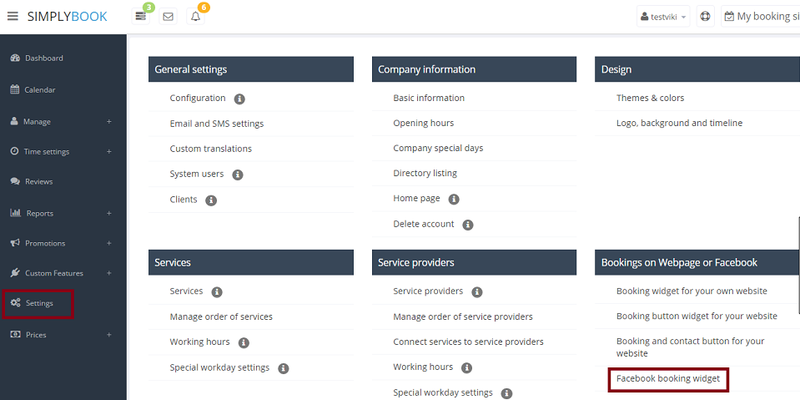The width and height of the screenshot is (800, 400).
Task: Click info icon next to Configuration
Action: pyautogui.click(x=239, y=99)
